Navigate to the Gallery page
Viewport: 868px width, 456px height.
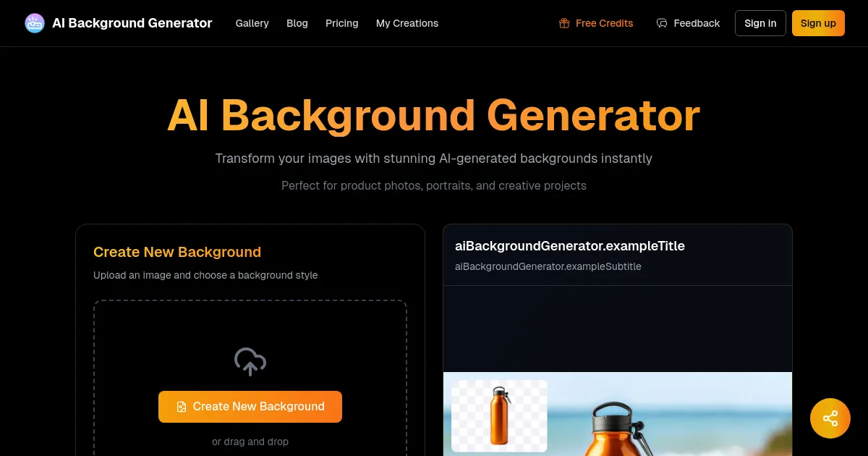tap(252, 23)
